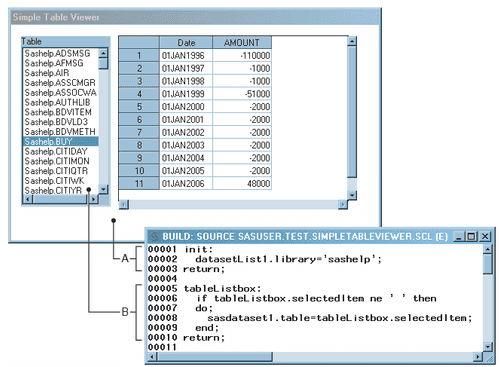Click the highlighted Sashelp.BUY entry
This screenshot has width=500, height=367.
pos(61,141)
